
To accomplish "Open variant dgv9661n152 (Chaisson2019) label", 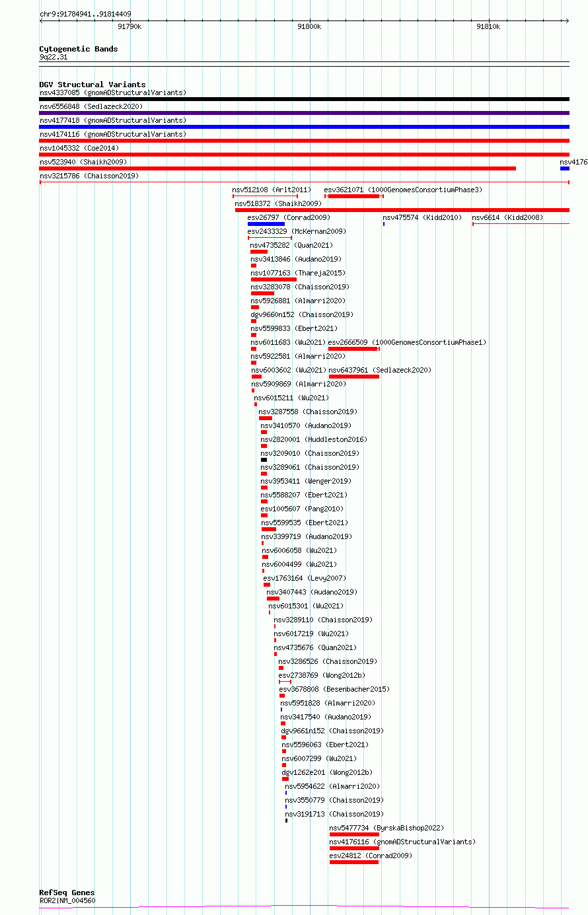I will pos(332,731).
